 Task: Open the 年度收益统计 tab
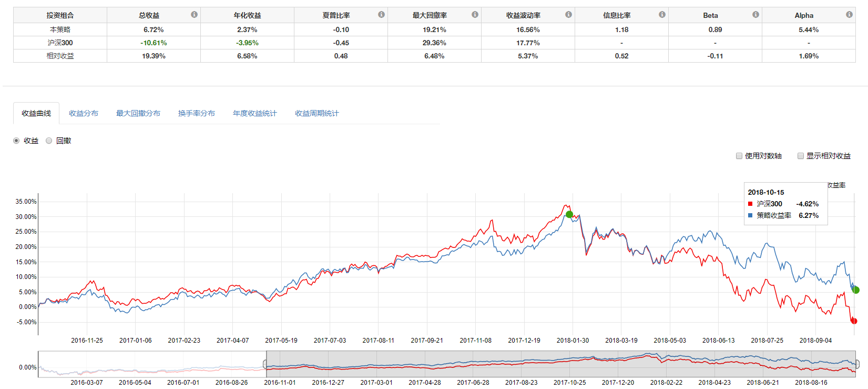tap(255, 113)
